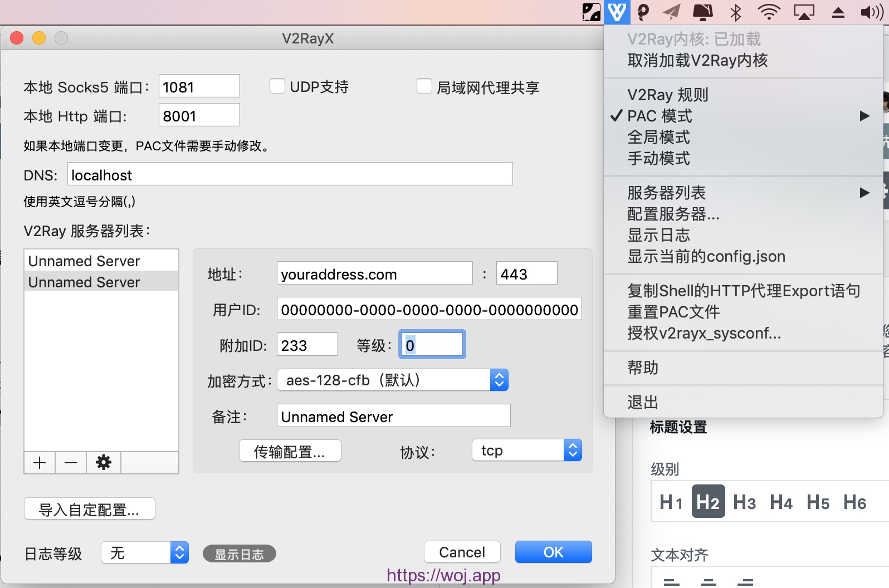Click 等级 field with 0
This screenshot has height=588, width=889.
tap(432, 345)
